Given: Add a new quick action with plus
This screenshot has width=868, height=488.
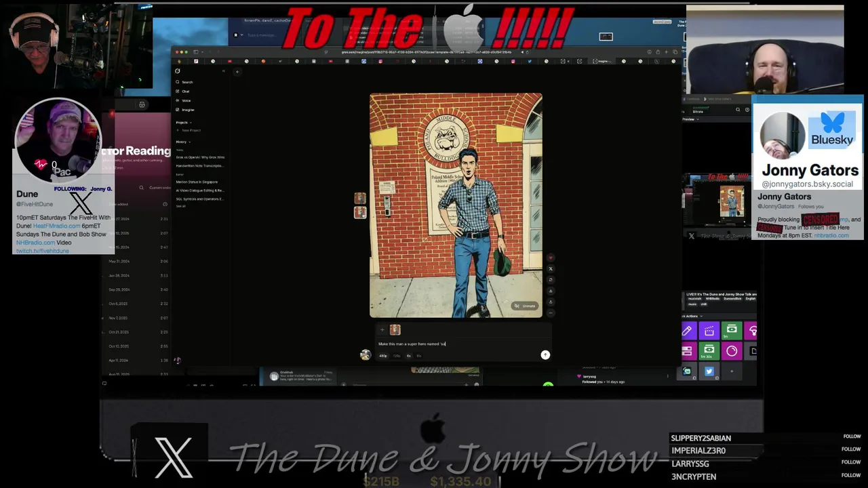Looking at the screenshot, I should pyautogui.click(x=732, y=371).
